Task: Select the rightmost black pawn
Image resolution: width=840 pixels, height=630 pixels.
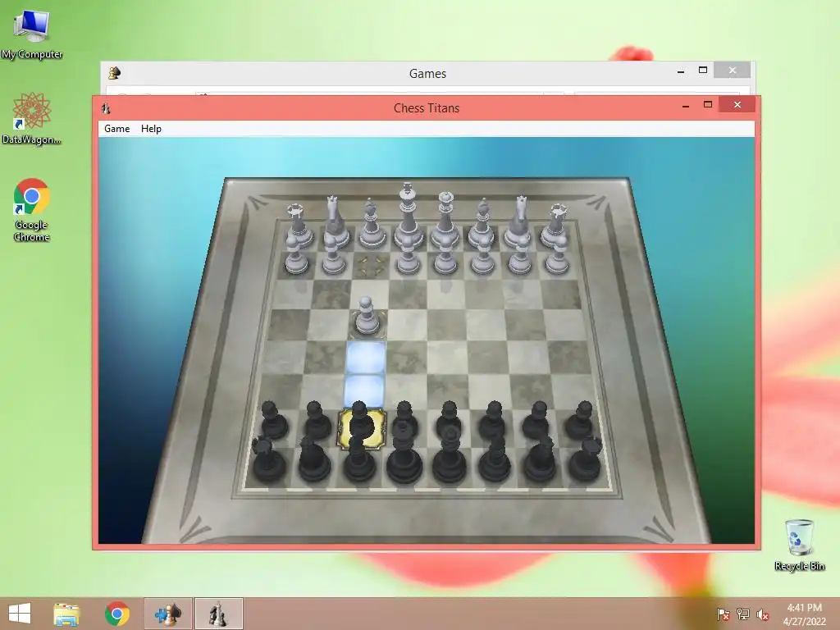Action: pos(579,421)
